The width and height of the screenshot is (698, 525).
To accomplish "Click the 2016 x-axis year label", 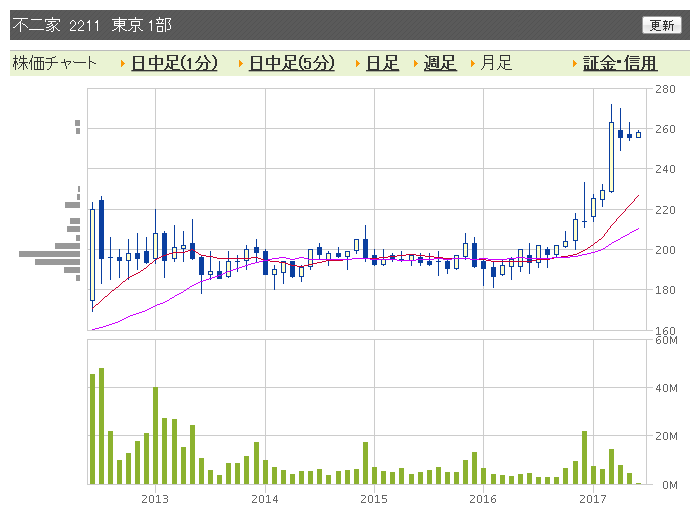I will click(x=483, y=499).
